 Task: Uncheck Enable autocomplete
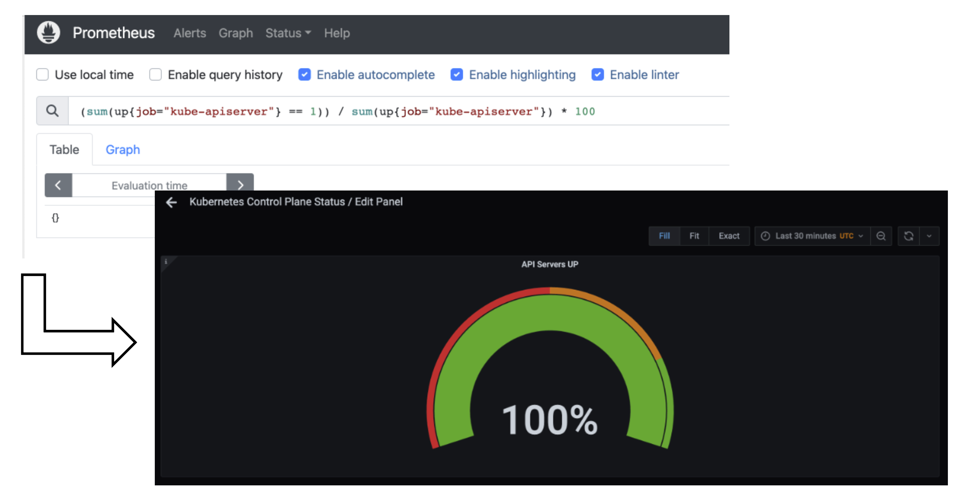[304, 75]
